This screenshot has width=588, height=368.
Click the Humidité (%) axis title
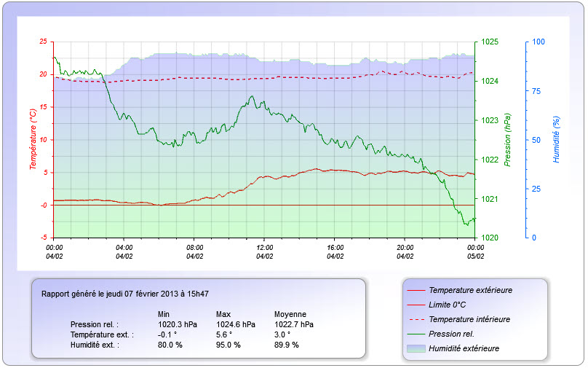pos(557,139)
